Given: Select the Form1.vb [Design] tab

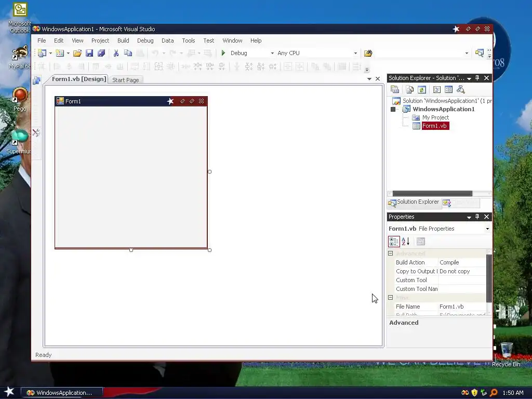Looking at the screenshot, I should (79, 79).
